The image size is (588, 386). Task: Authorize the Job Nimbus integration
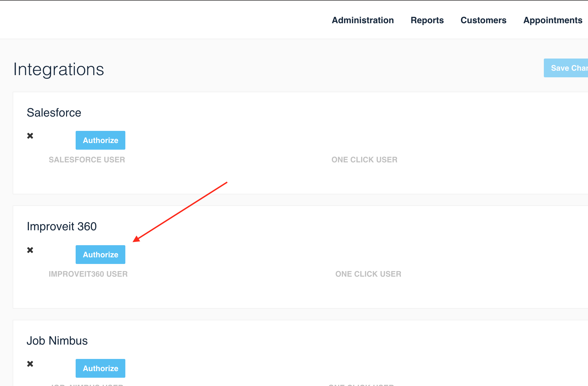100,368
